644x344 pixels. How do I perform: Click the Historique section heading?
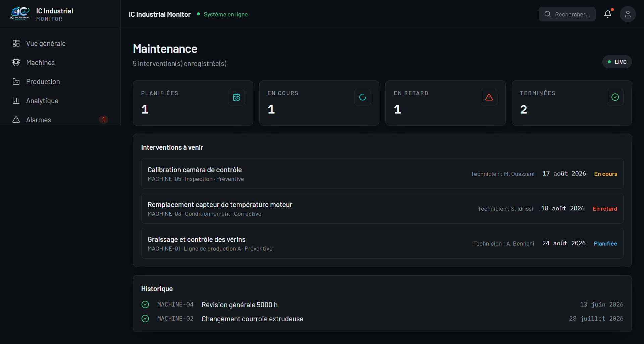click(x=157, y=289)
